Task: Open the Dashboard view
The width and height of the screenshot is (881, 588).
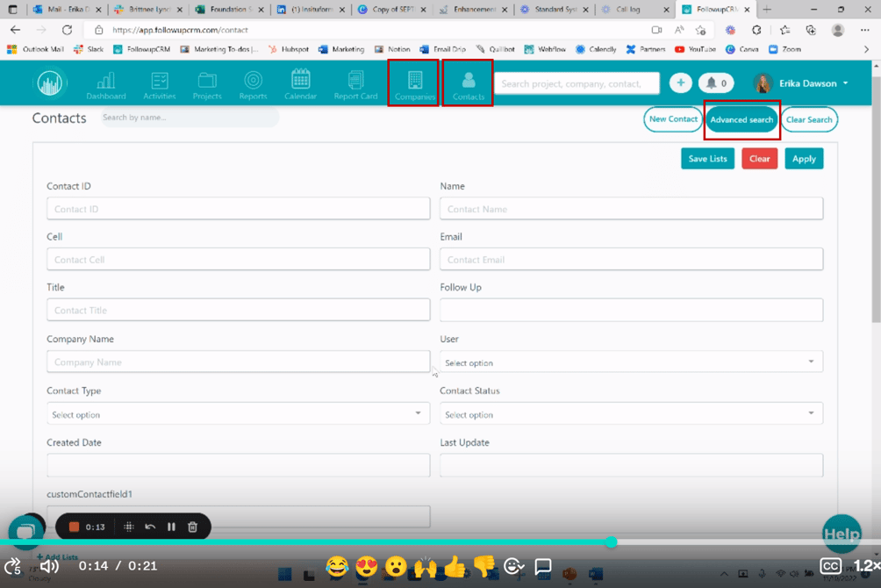Action: (105, 82)
